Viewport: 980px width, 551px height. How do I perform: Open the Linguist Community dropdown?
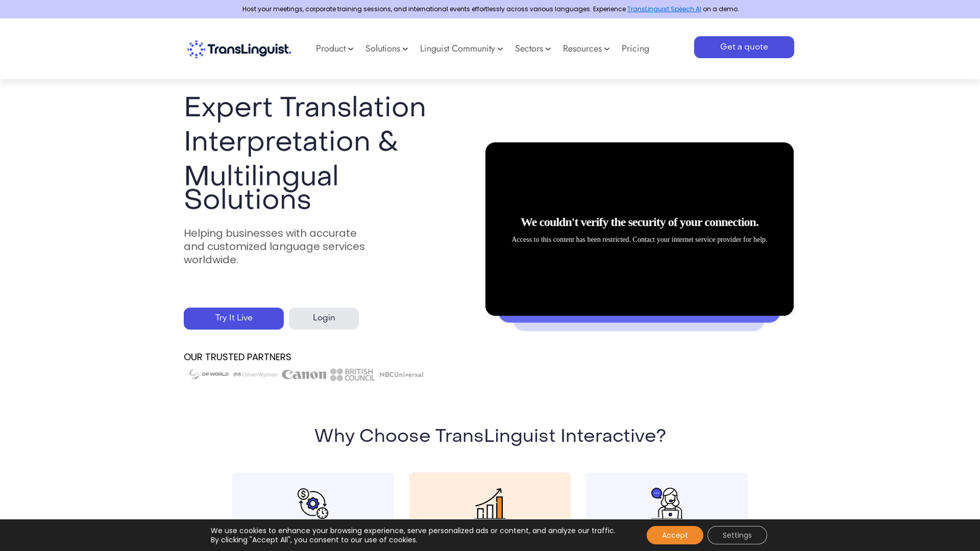(461, 49)
